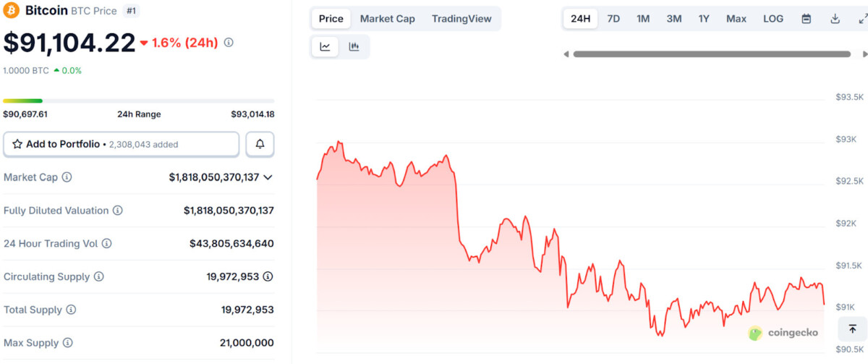Image resolution: width=868 pixels, height=364 pixels.
Task: Open the Market Cap info tooltip
Action: 67,177
